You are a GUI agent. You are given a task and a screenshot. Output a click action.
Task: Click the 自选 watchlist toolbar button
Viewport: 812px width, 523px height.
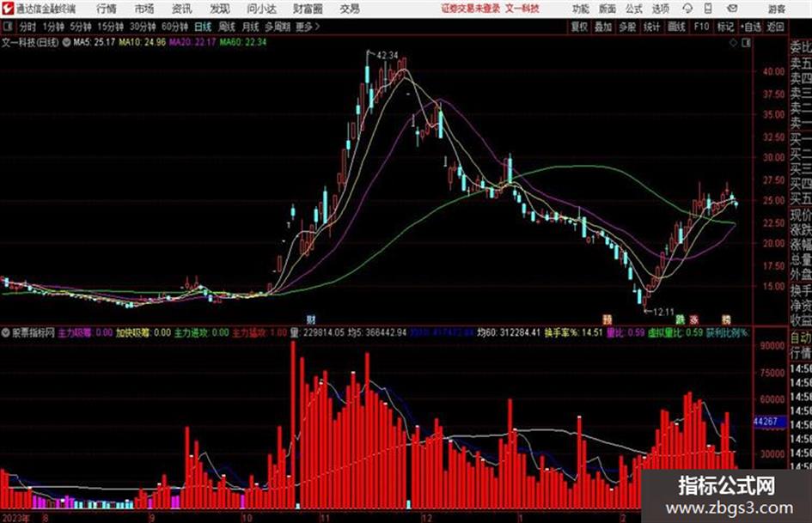pyautogui.click(x=750, y=27)
